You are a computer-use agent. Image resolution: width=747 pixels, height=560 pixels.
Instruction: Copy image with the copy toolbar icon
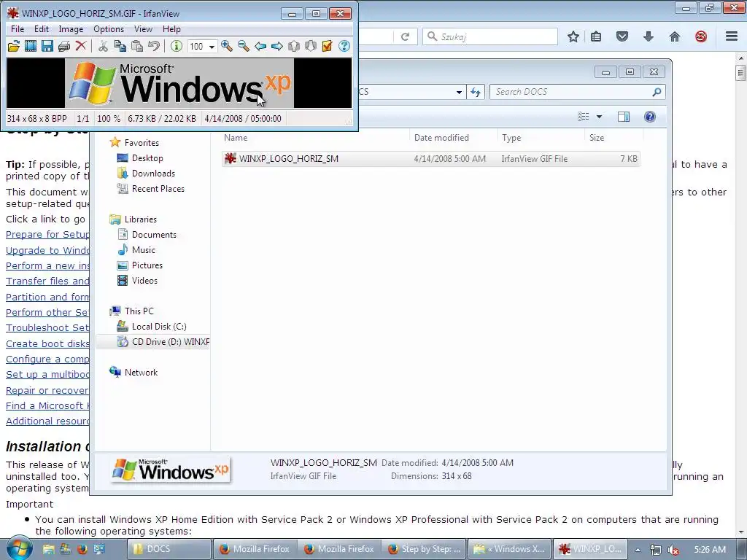pyautogui.click(x=120, y=46)
